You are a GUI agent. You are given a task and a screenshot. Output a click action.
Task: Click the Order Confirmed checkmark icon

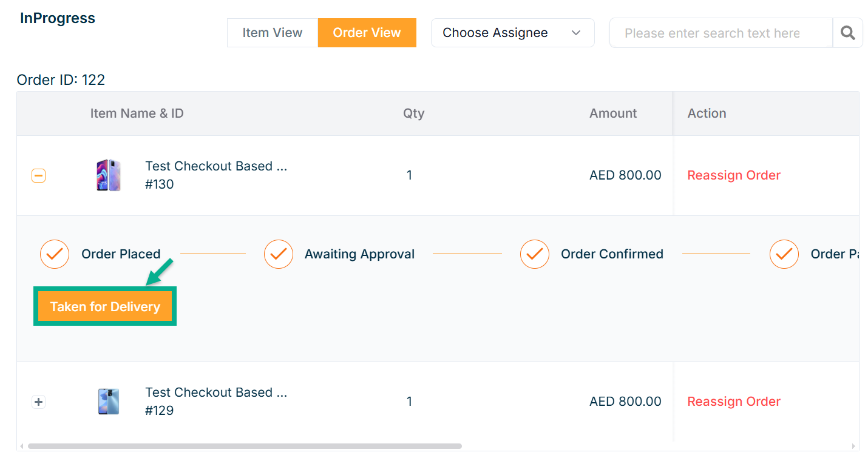(535, 254)
